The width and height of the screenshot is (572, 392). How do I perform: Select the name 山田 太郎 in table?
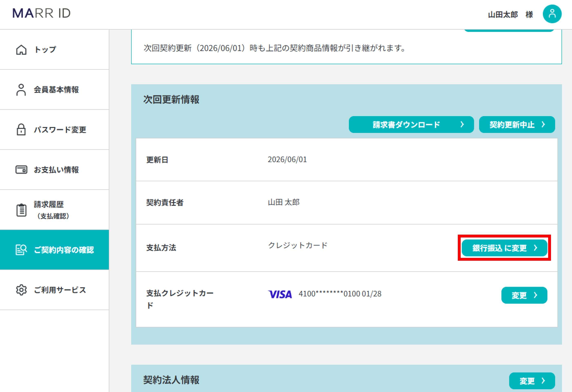283,202
